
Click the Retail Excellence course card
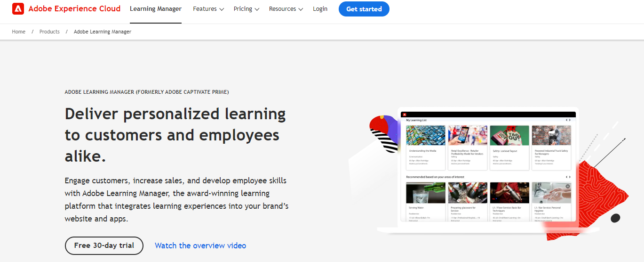468,147
